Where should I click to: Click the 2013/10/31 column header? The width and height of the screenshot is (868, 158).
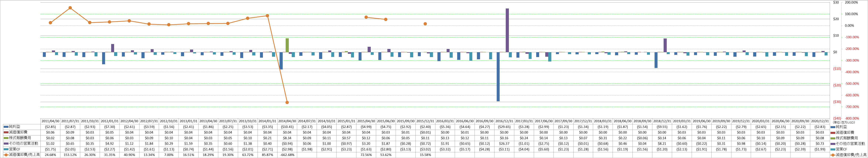tap(248, 121)
